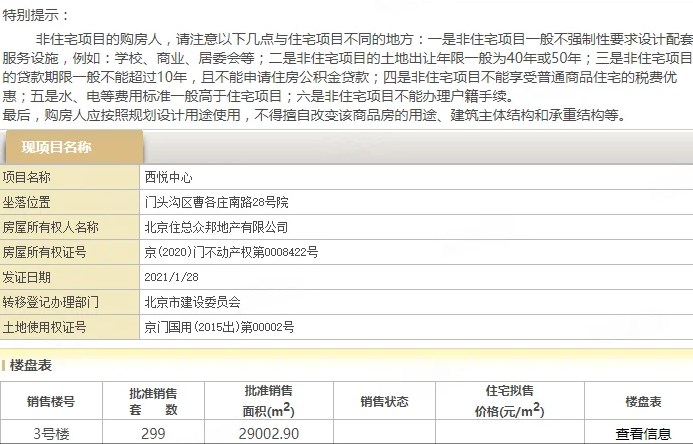Click the approved area value 29002.90
This screenshot has height=444, width=693.
tap(268, 433)
